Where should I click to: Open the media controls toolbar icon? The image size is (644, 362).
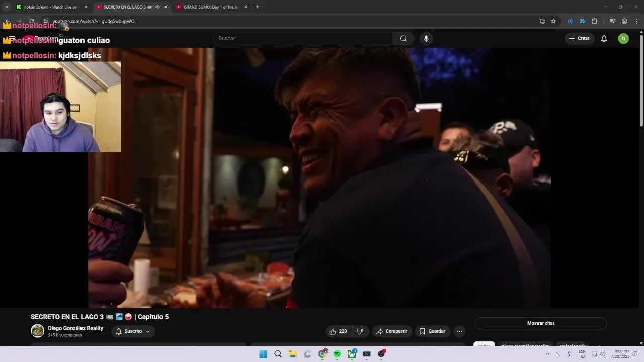click(612, 21)
